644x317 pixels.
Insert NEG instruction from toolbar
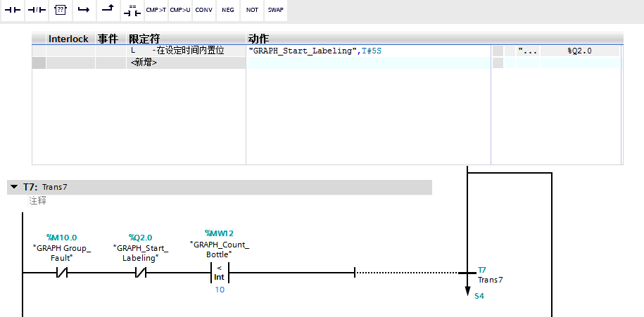227,11
